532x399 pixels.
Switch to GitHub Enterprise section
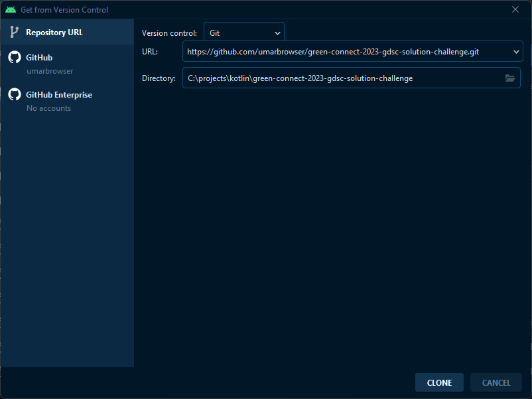coord(67,101)
